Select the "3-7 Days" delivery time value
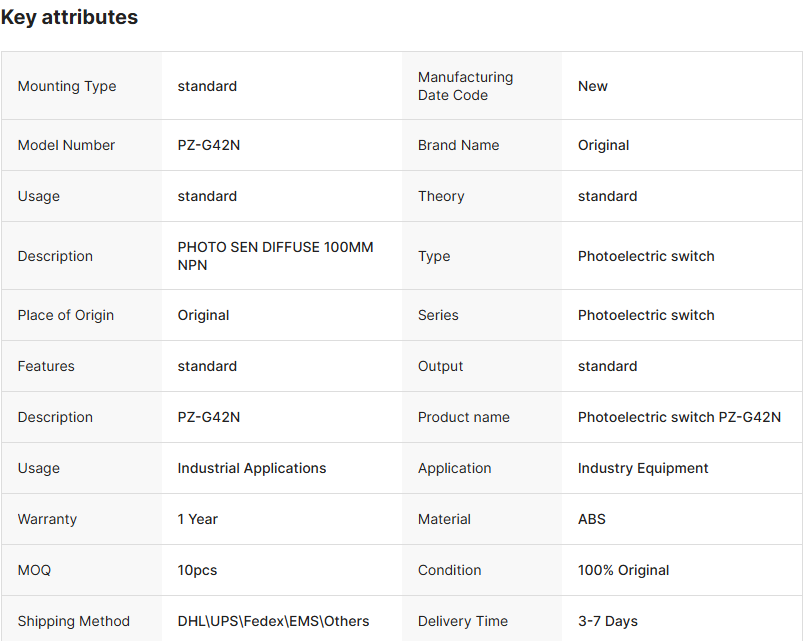This screenshot has width=803, height=641. click(608, 621)
